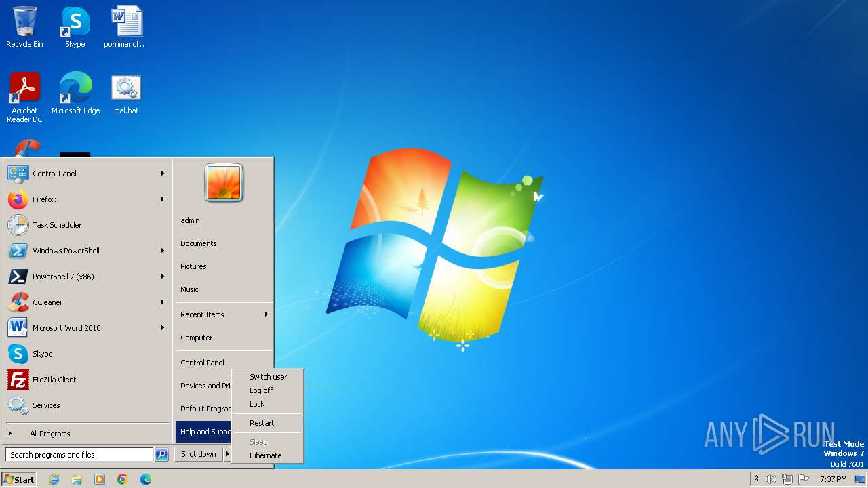Image resolution: width=868 pixels, height=488 pixels.
Task: Choose Restart from power menu
Action: [x=268, y=423]
